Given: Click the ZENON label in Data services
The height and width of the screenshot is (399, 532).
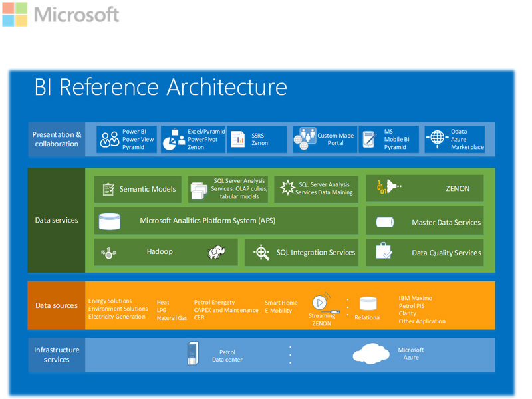Looking at the screenshot, I should click(x=458, y=188).
